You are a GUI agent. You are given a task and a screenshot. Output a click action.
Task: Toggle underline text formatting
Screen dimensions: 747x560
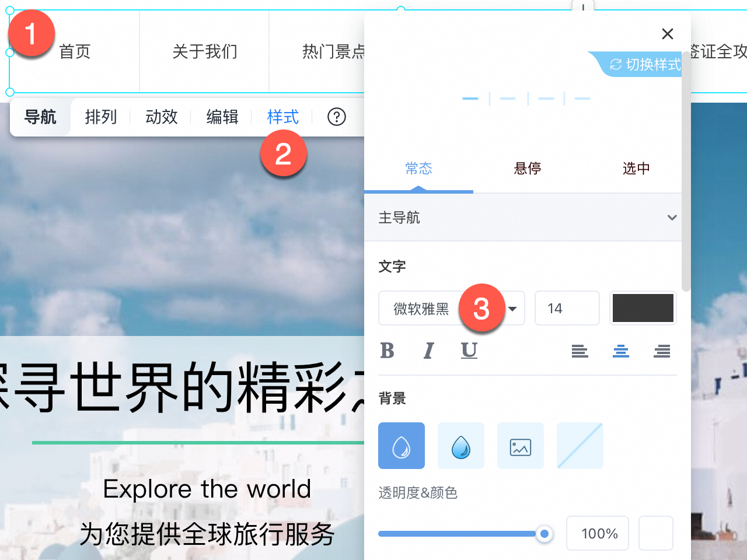(469, 351)
